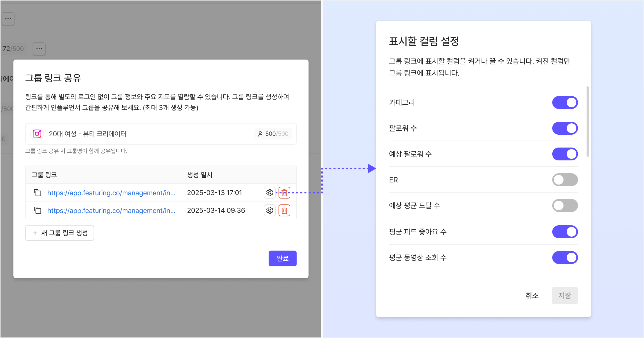The height and width of the screenshot is (338, 644).
Task: Delete the link created 2025-03-13 17:01
Action: (284, 193)
